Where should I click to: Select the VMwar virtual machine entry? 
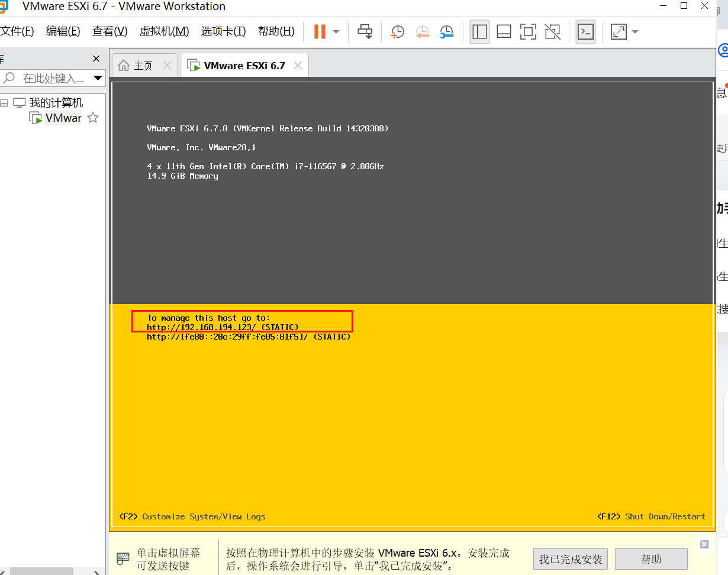point(63,118)
